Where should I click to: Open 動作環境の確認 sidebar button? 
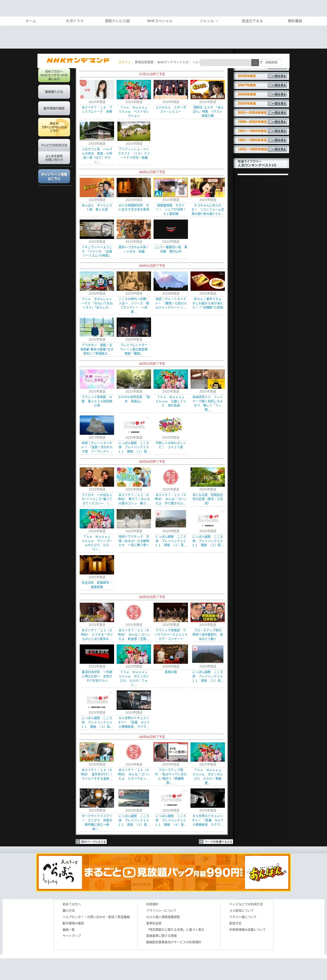tap(54, 108)
